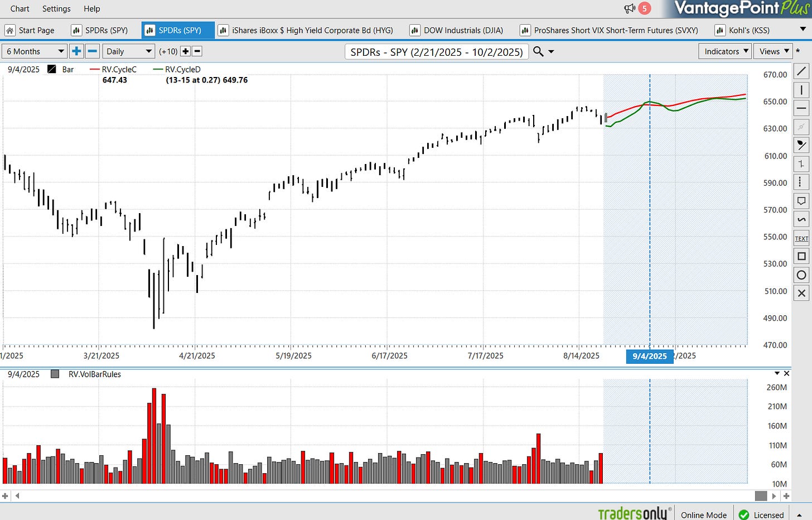Screen dimensions: 812x520
Task: Click the green Licensed check icon
Action: click(x=743, y=514)
